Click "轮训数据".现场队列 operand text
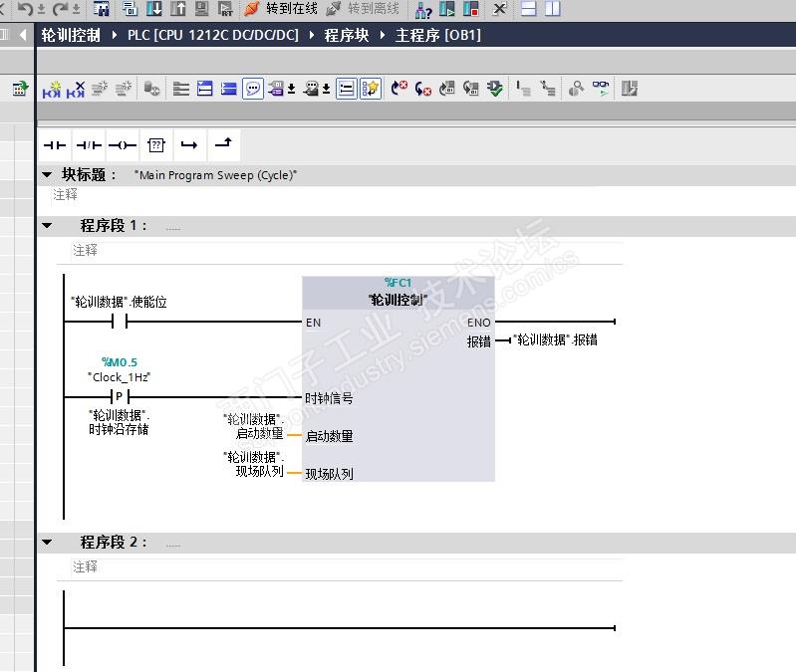The height and width of the screenshot is (672, 796). coord(253,465)
